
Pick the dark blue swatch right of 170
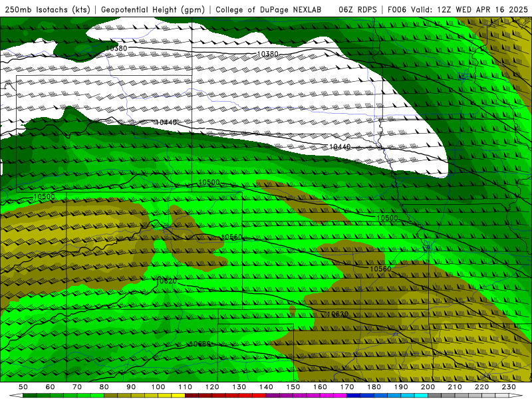coord(354,396)
